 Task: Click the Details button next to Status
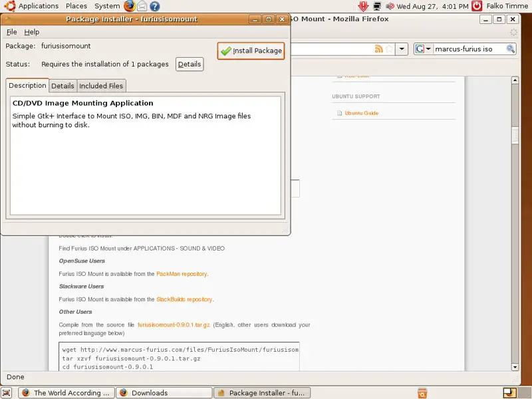[190, 64]
